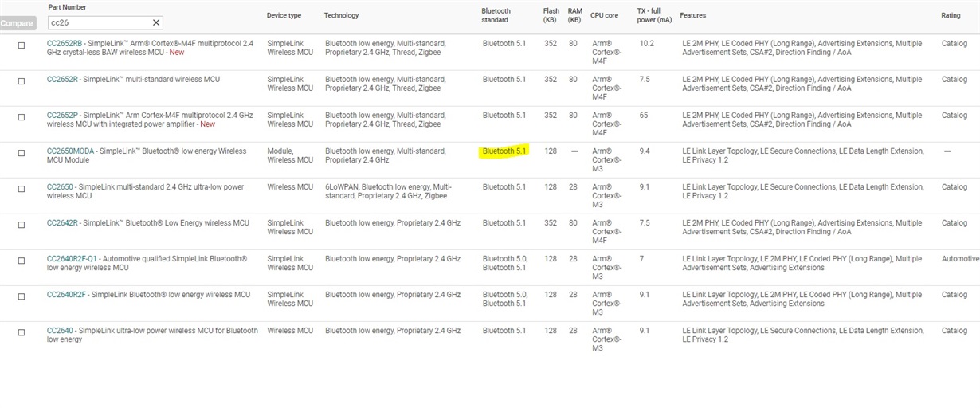Click the red New tag on CC2652P
The width and height of the screenshot is (980, 408).
tap(207, 124)
